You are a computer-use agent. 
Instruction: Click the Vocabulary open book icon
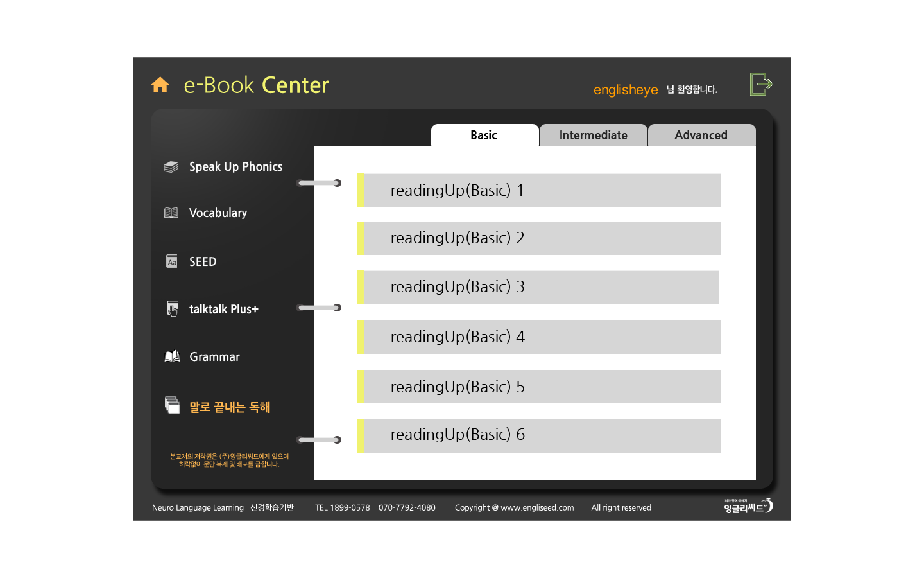171,213
